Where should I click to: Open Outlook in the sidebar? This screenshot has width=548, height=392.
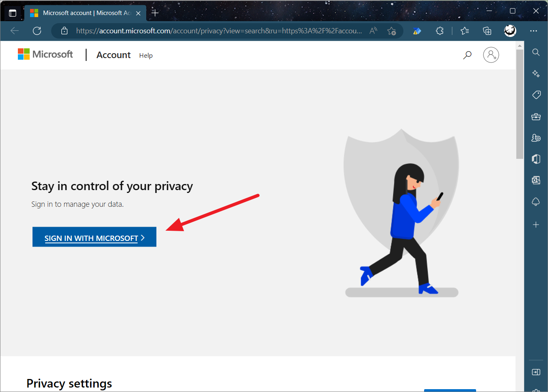pos(536,180)
